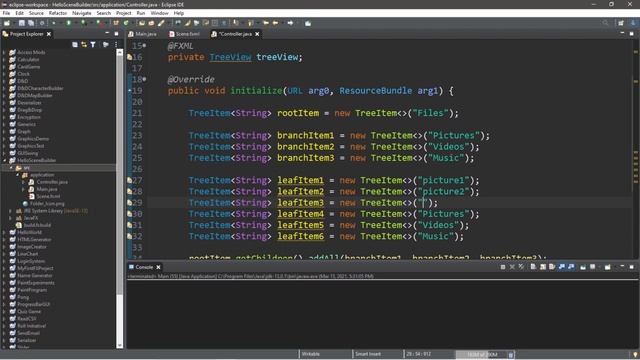640x360 pixels.
Task: Click Terminate icon in Console toolbar
Action: [x=503, y=267]
